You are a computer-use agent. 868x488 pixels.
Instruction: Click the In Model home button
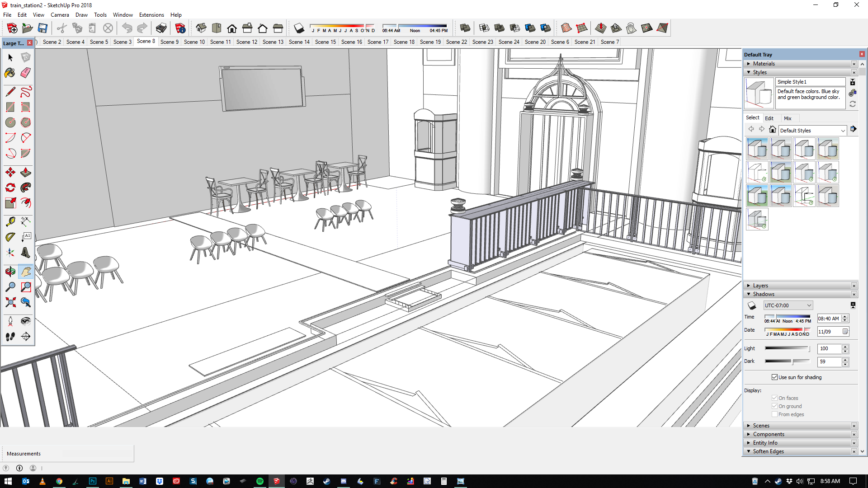773,129
